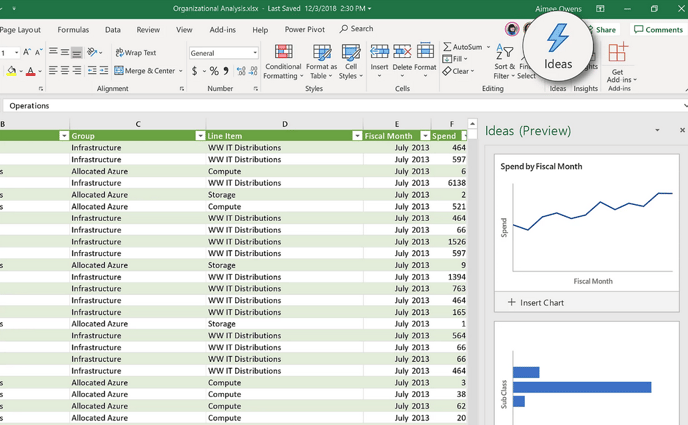This screenshot has width=688, height=425.
Task: Click Merge & Center
Action: (x=145, y=71)
